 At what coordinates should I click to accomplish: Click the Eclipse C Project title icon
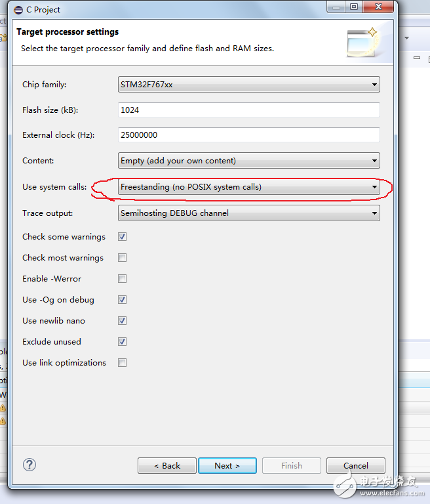18,10
